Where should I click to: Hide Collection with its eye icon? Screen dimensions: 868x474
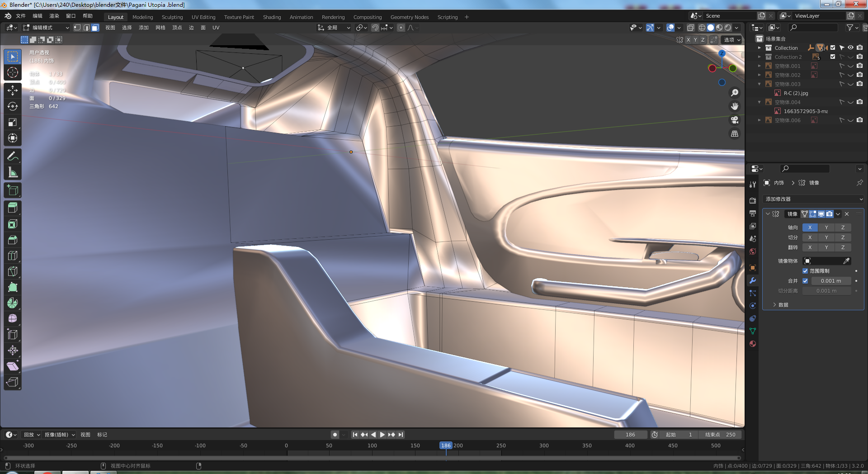point(850,47)
